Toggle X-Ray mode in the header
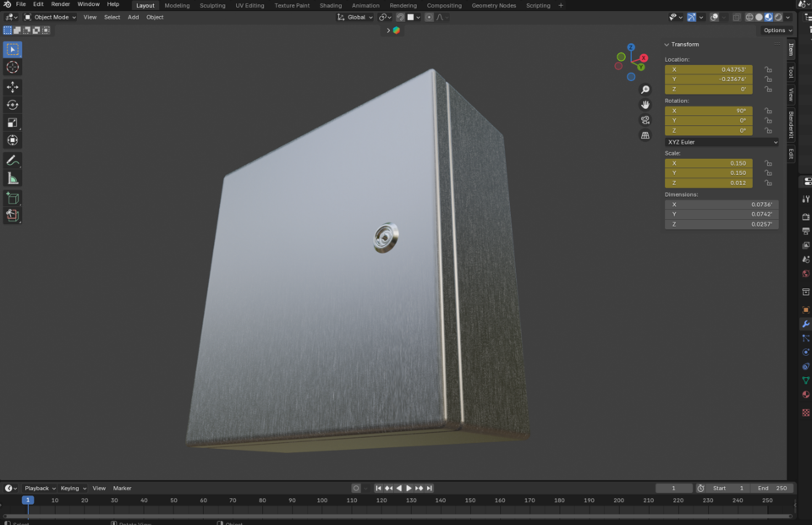This screenshot has width=812, height=525. (x=737, y=17)
